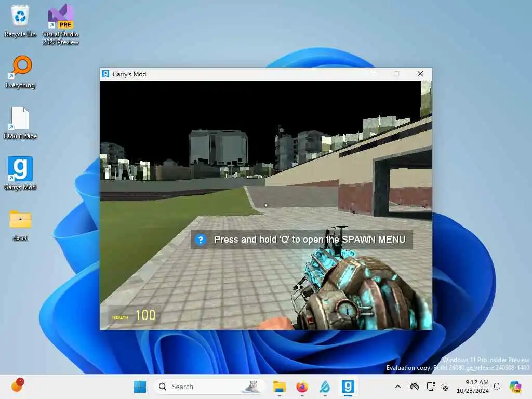Maximize the Garry's Mod window
Screen dimensions: 532x399
coord(396,74)
